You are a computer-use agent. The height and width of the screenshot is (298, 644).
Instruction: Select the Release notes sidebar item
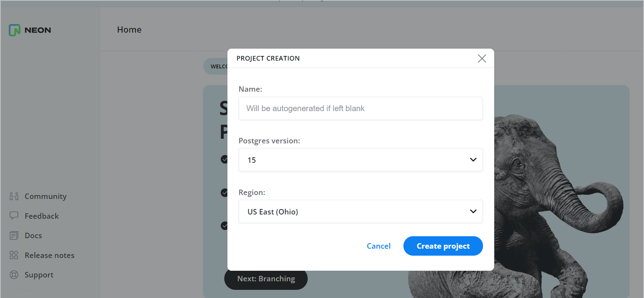[x=42, y=255]
